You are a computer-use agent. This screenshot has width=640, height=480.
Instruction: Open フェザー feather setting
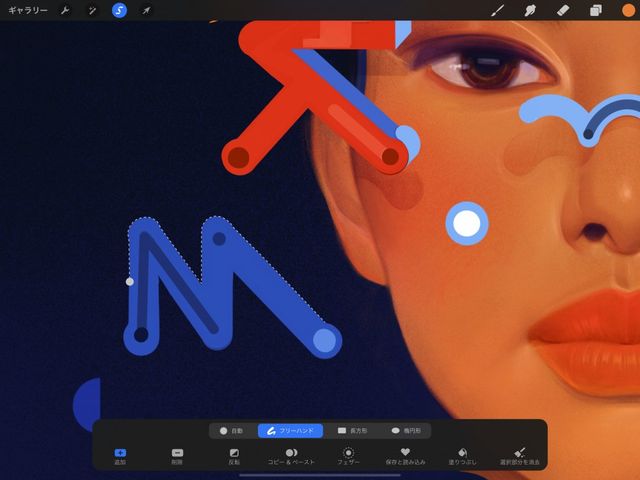tap(348, 456)
